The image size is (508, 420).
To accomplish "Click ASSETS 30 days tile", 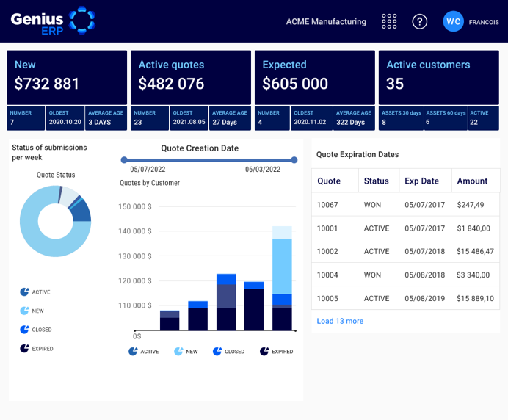I will pyautogui.click(x=401, y=118).
